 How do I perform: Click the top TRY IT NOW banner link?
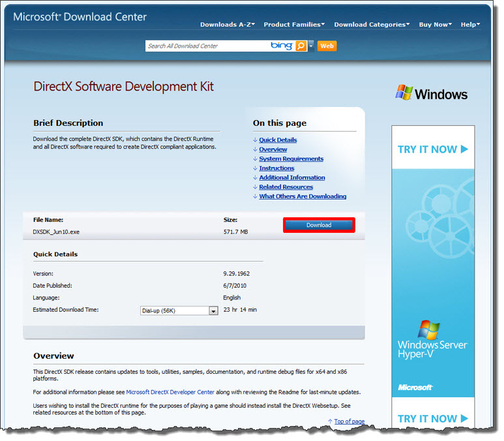tap(433, 149)
